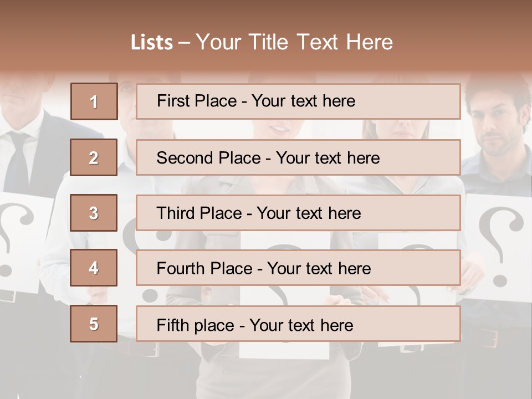Select the Fifth place text box
The image size is (532, 399).
click(x=298, y=324)
